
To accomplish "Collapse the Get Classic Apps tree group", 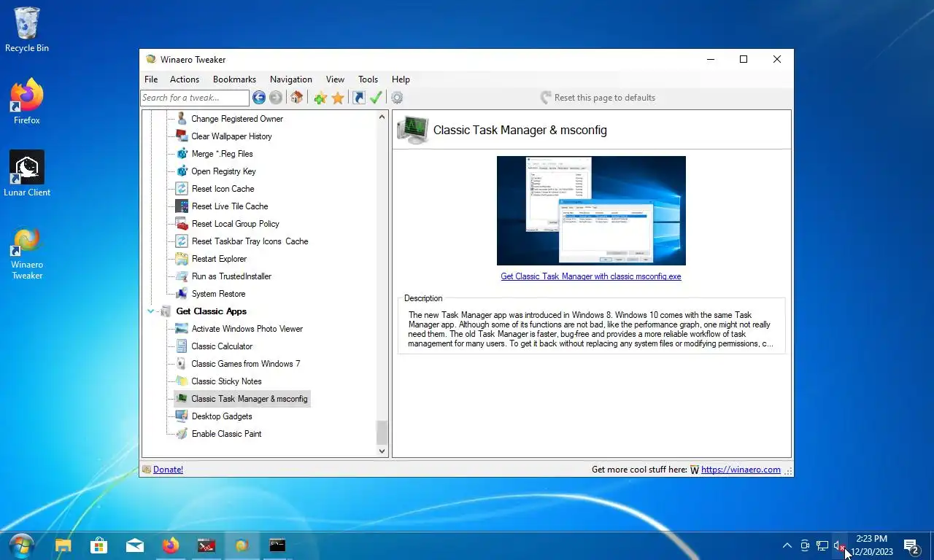I will 151,311.
